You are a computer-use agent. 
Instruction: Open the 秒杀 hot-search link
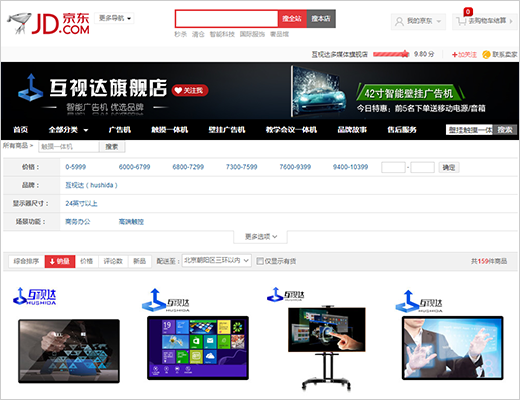click(180, 34)
